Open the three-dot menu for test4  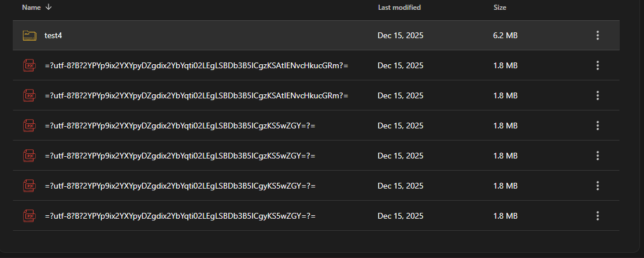(598, 35)
